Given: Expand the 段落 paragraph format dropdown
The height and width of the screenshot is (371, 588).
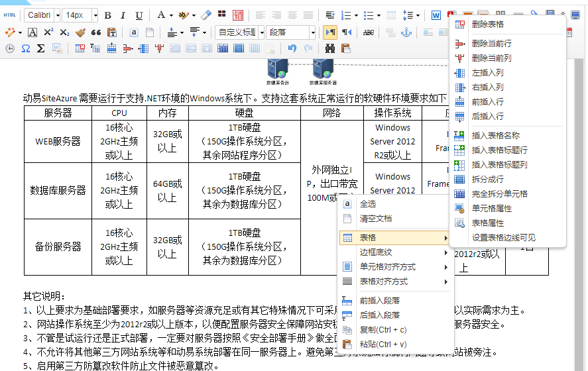Looking at the screenshot, I should pos(312,32).
